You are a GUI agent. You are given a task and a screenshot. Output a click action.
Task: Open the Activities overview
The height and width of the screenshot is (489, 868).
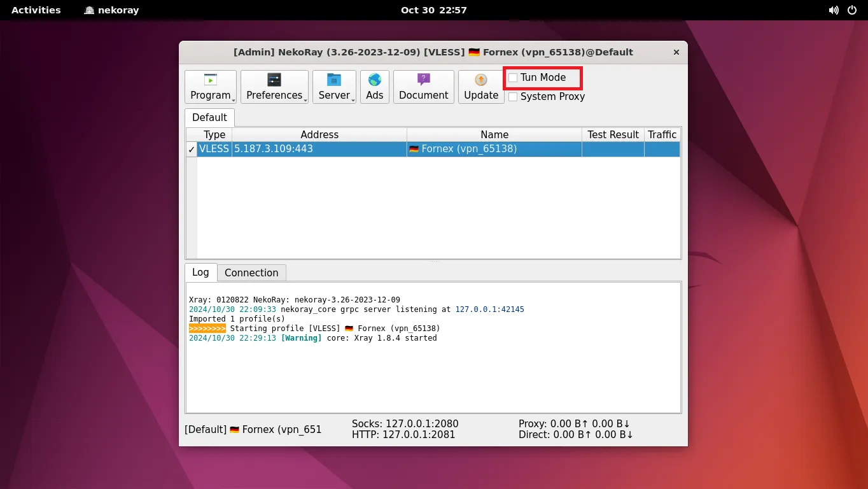(x=36, y=10)
